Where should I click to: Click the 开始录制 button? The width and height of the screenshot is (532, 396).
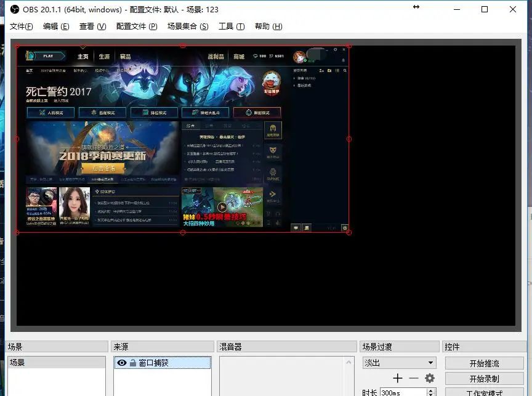point(484,379)
